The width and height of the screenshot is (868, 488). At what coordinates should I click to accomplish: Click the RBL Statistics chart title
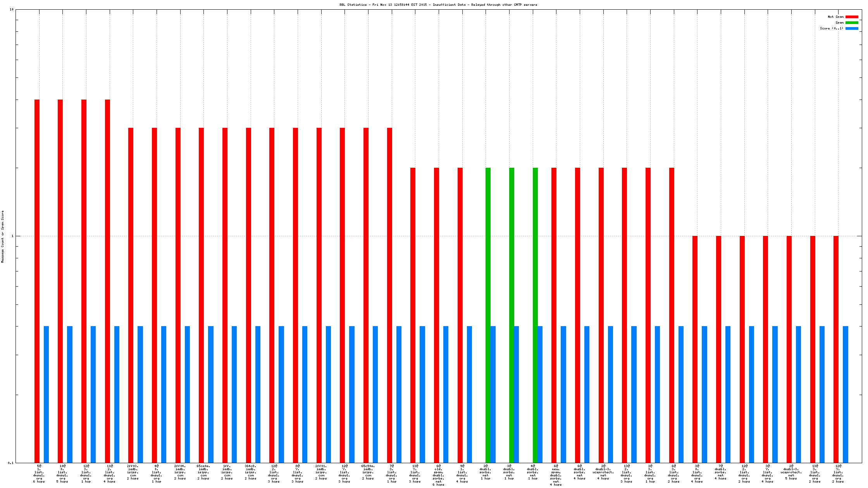click(x=438, y=5)
